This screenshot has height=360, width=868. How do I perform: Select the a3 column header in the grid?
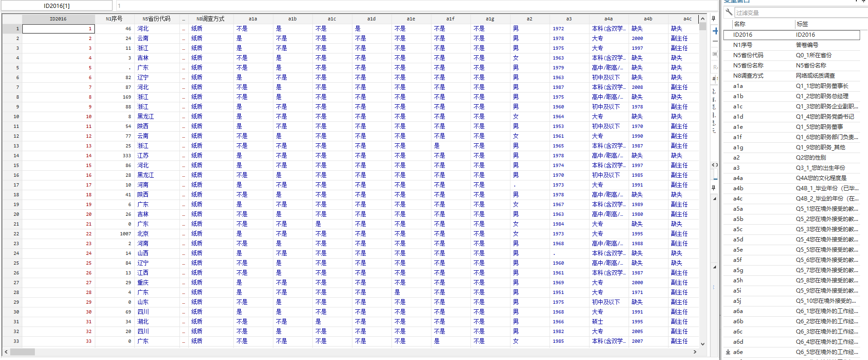(569, 19)
